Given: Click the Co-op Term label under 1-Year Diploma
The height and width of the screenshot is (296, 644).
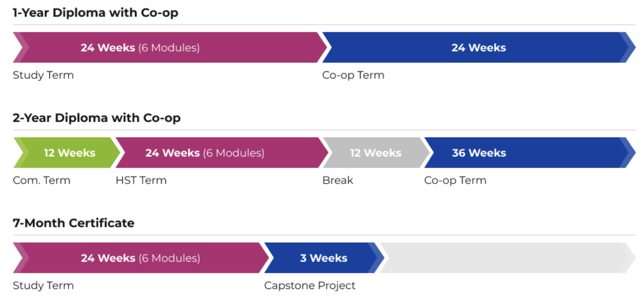Looking at the screenshot, I should pos(353,75).
